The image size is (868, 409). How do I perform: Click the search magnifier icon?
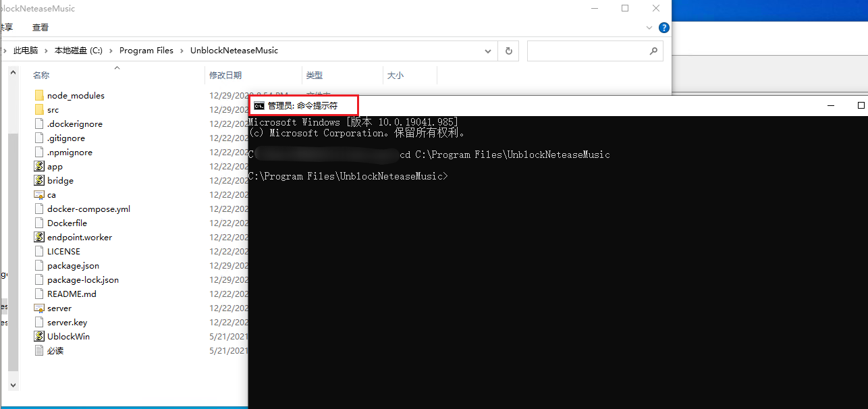pyautogui.click(x=653, y=51)
